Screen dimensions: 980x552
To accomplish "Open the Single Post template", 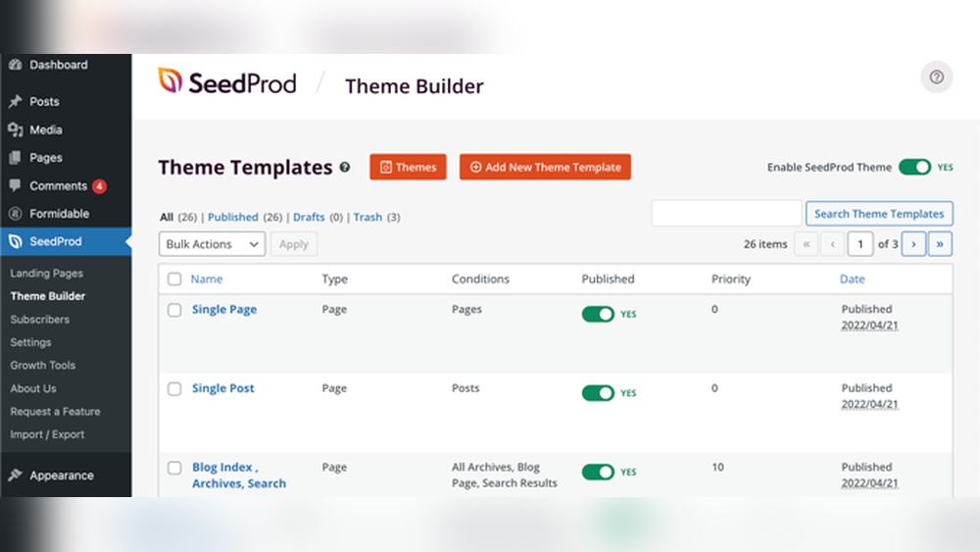I will 223,388.
